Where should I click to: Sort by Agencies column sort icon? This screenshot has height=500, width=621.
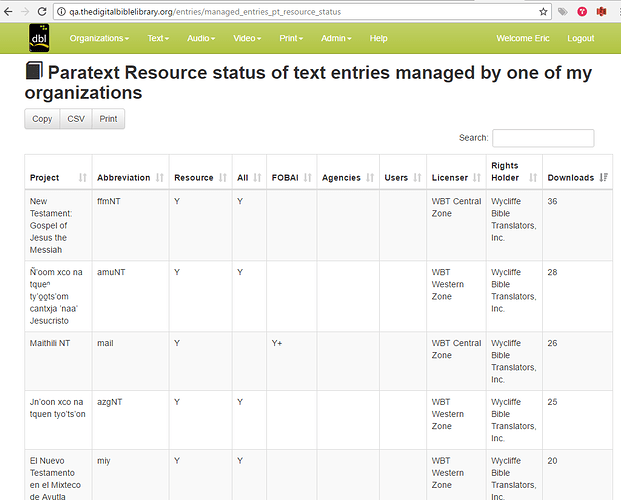(x=370, y=177)
